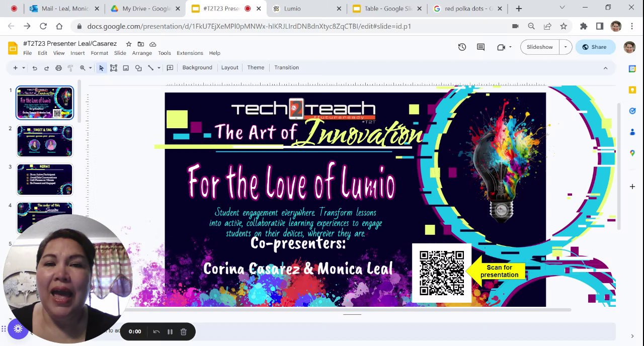
Task: Select slide 2 Tweet & Tag thumbnail
Action: tap(45, 141)
